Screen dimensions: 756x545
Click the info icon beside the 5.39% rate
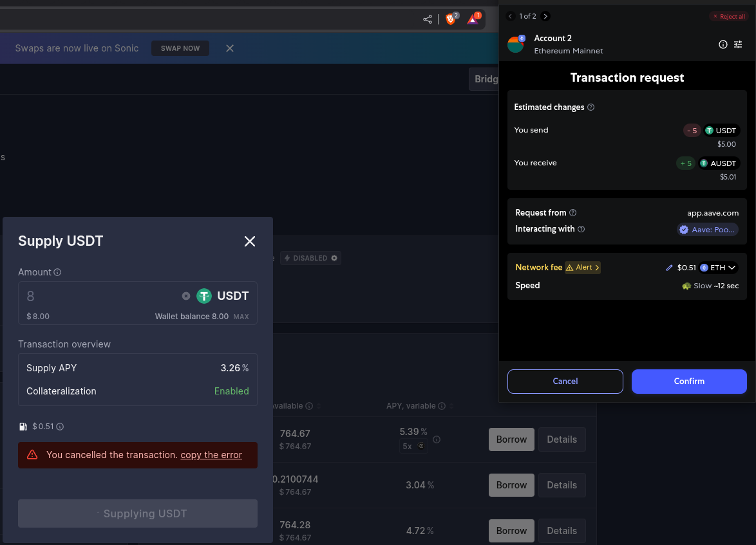click(x=437, y=439)
